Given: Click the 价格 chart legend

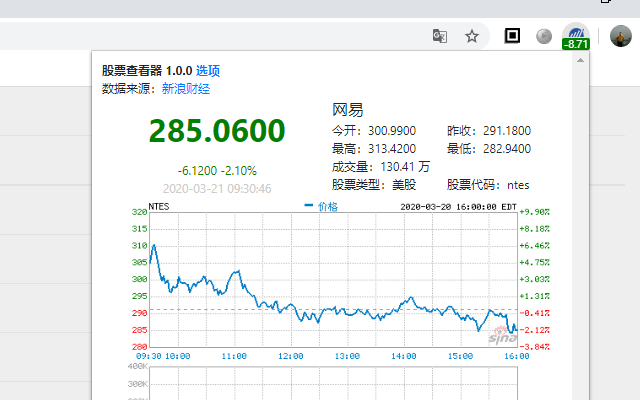Looking at the screenshot, I should (x=322, y=207).
